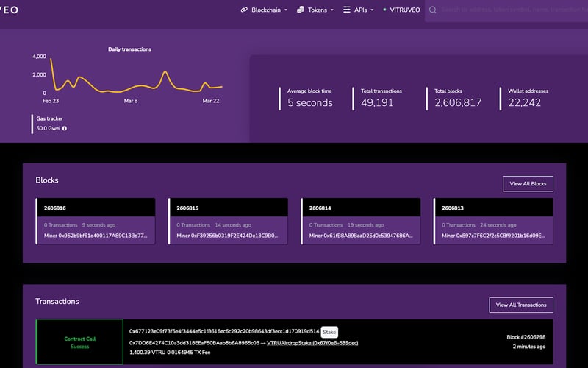Image resolution: width=588 pixels, height=368 pixels.
Task: Open the VTRUAirdropStake contract link
Action: pos(312,343)
